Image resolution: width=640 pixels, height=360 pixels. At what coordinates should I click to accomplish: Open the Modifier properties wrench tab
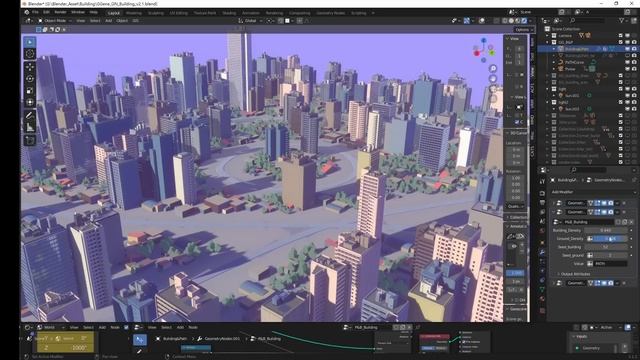click(x=542, y=252)
